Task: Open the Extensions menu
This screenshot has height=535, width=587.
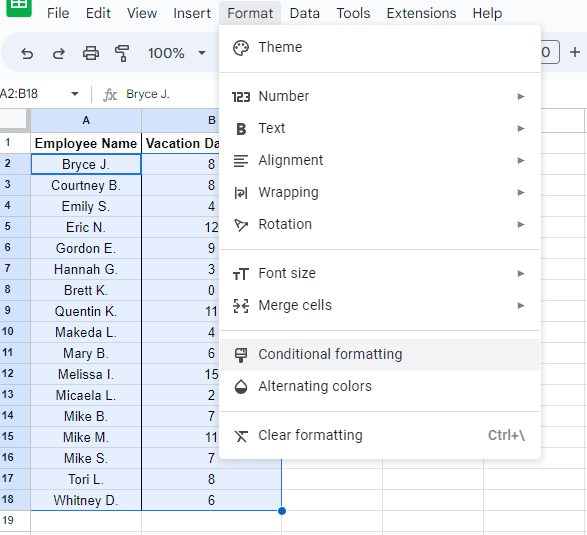Action: coord(421,13)
